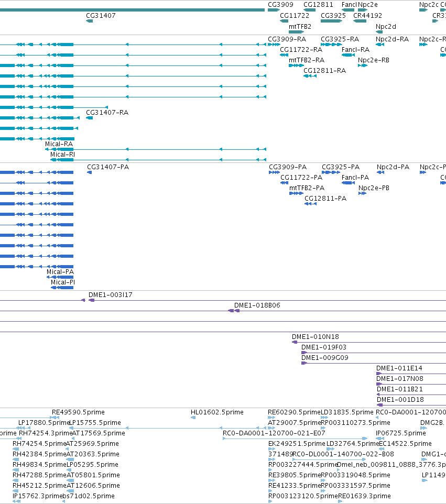446x504 pixels.
Task: Select the Mical-RA transcript label
Action: click(59, 144)
